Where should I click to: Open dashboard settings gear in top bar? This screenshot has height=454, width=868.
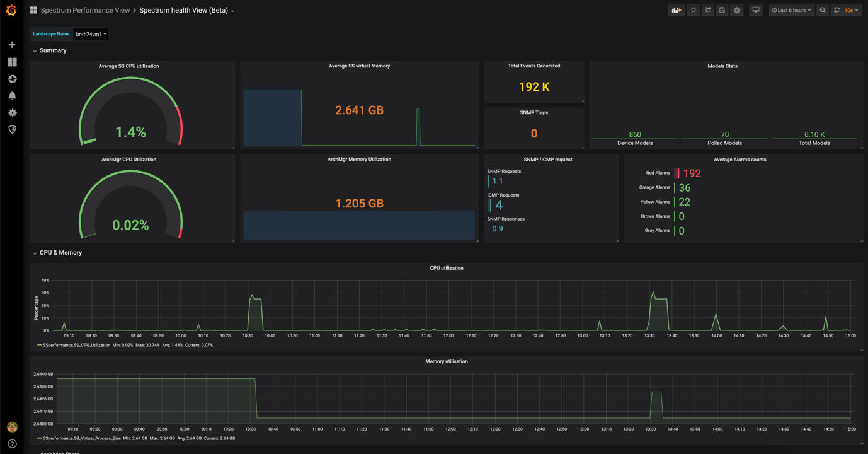click(737, 10)
